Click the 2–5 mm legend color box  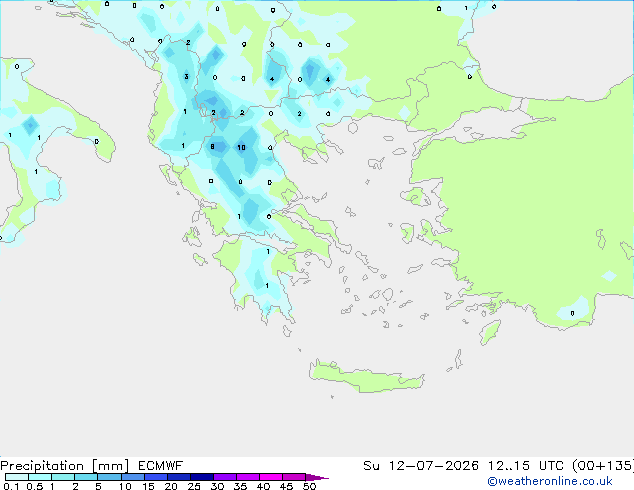point(86,477)
